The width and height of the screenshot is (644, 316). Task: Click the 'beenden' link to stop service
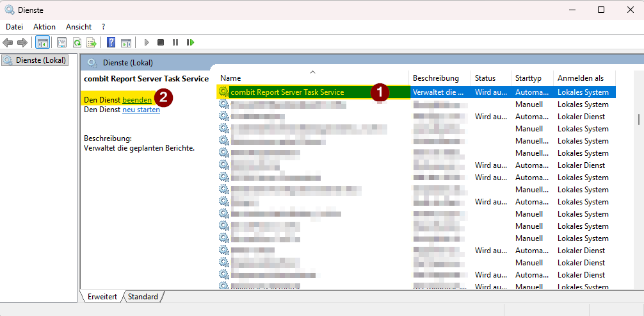137,100
